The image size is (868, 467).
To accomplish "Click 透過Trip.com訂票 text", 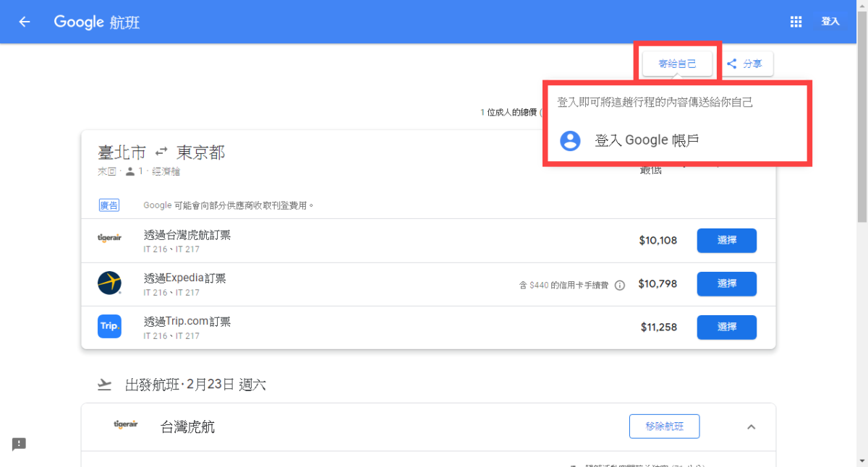I will point(187,322).
